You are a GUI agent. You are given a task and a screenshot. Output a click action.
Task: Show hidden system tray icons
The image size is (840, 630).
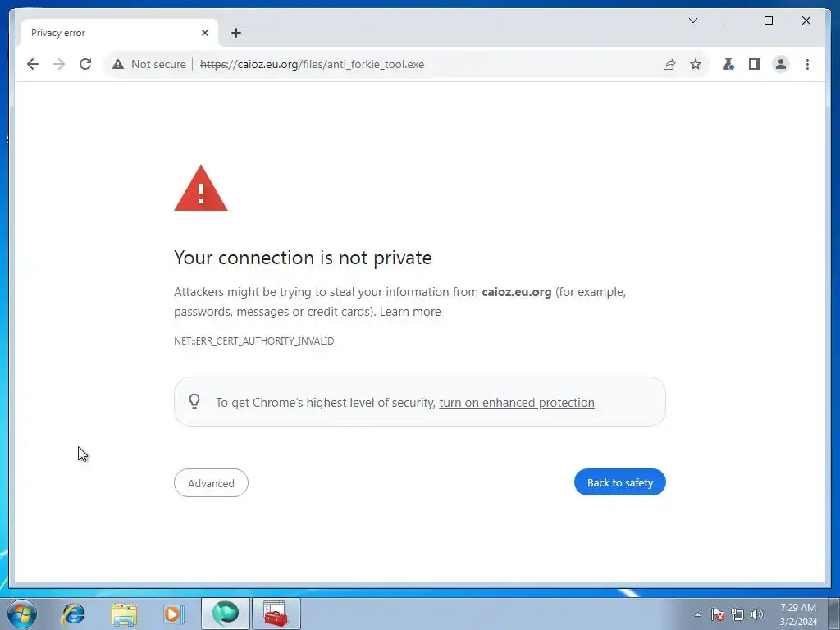[x=697, y=614]
